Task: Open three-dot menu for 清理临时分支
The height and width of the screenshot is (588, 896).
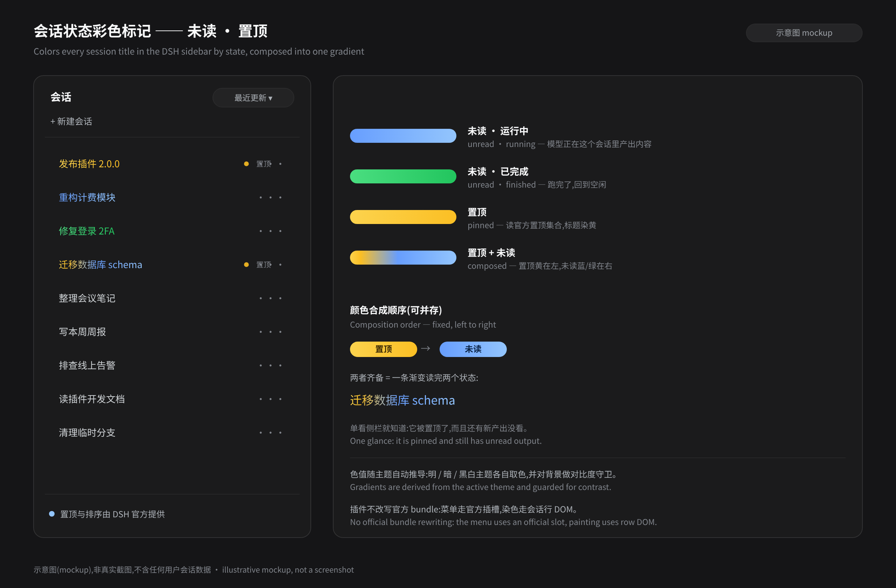Action: coord(270,433)
